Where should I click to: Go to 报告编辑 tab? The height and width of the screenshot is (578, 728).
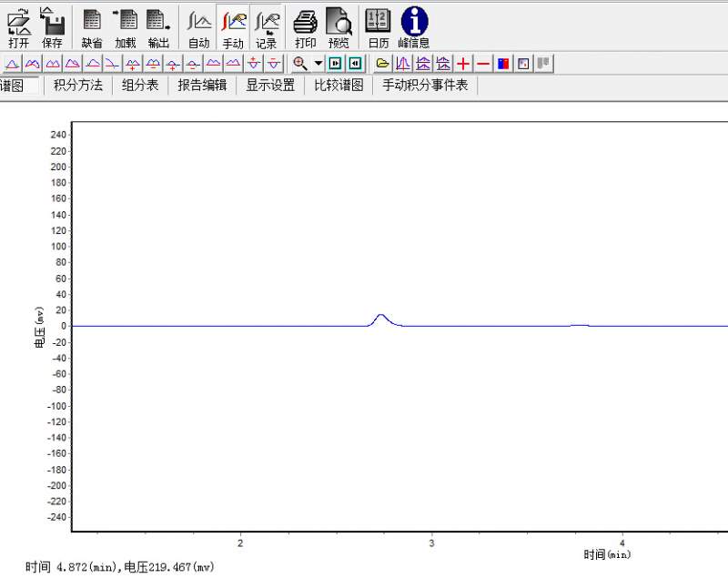tap(202, 86)
